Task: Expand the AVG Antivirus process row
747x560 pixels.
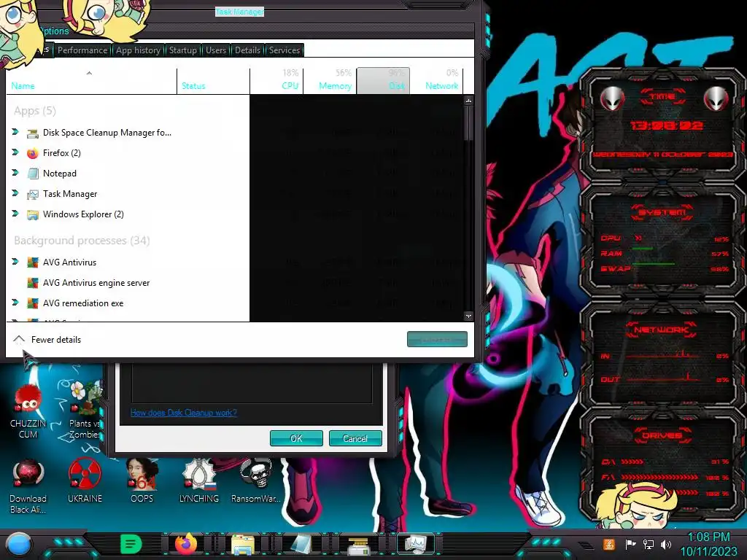Action: (15, 262)
